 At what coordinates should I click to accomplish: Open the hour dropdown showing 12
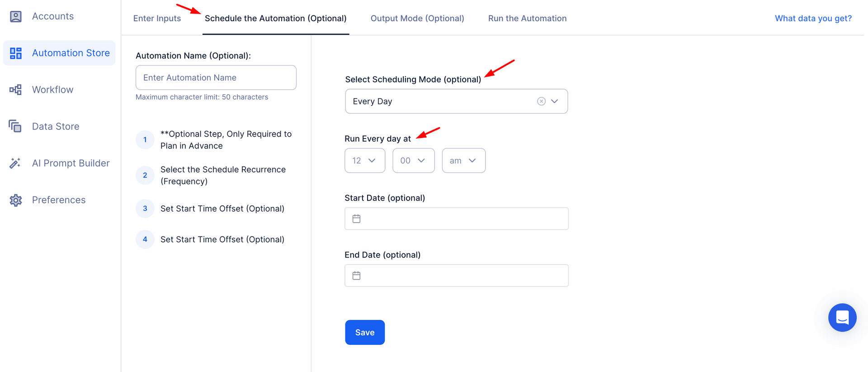coord(364,161)
